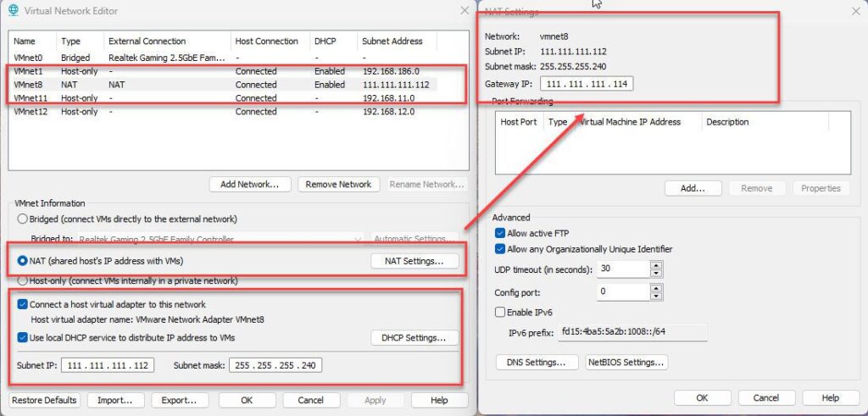868x416 pixels.
Task: Click the Host Port column header
Action: [520, 122]
